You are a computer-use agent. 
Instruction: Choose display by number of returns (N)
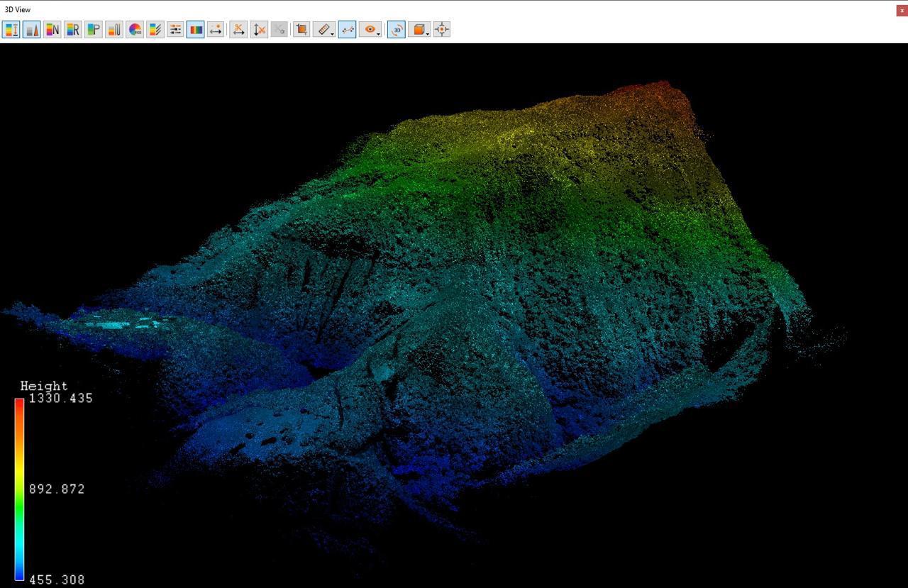[52, 29]
